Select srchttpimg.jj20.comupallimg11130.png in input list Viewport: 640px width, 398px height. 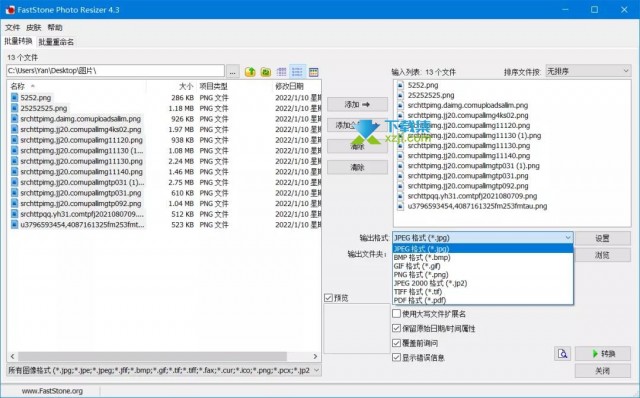(469, 145)
